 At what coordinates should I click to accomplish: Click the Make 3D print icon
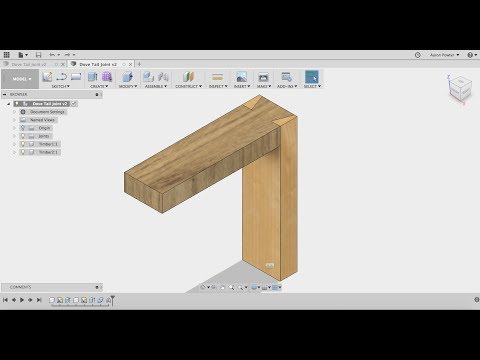pos(263,77)
